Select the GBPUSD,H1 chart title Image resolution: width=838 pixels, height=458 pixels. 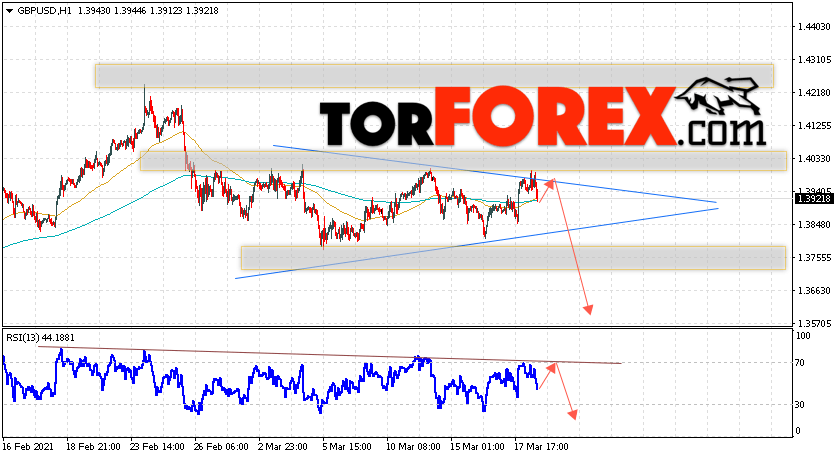(44, 11)
